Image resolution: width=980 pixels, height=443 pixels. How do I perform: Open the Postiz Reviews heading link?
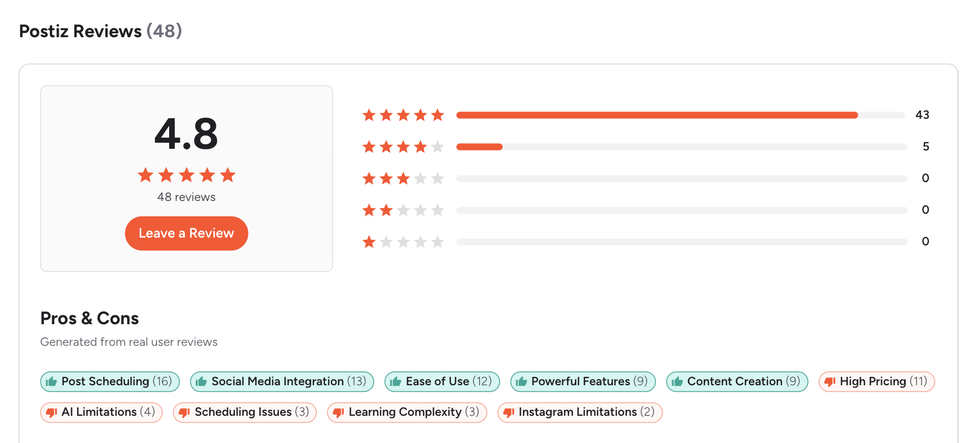click(80, 32)
